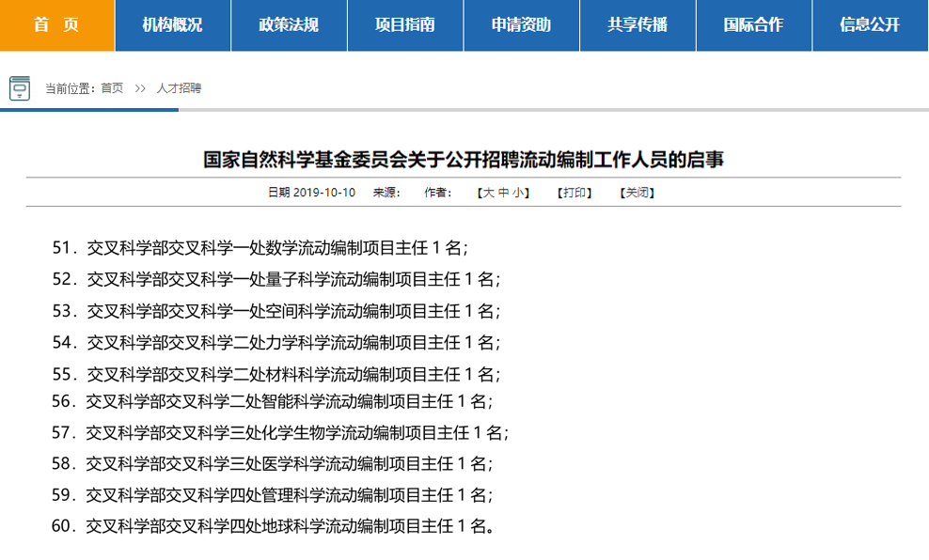Follow the 首页 breadcrumb link
The width and height of the screenshot is (929, 560).
112,88
